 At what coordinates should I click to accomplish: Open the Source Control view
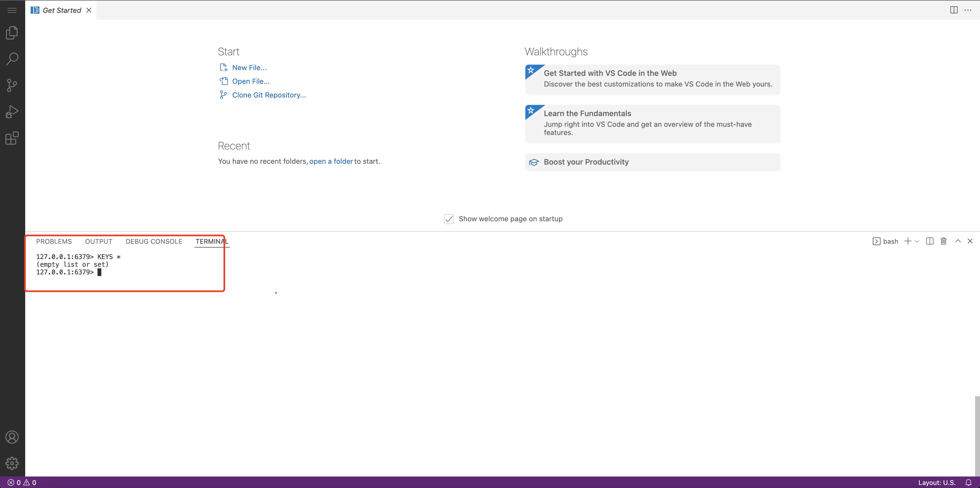point(12,85)
